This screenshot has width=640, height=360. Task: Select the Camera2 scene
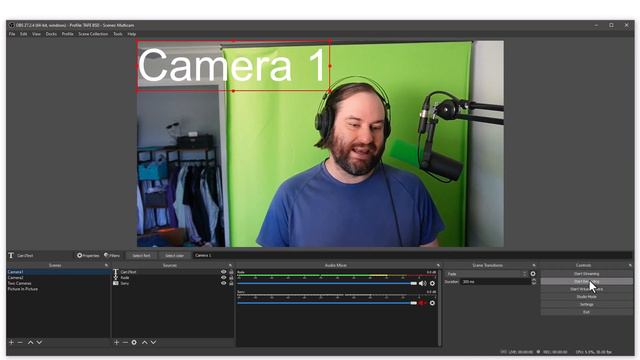pos(58,278)
